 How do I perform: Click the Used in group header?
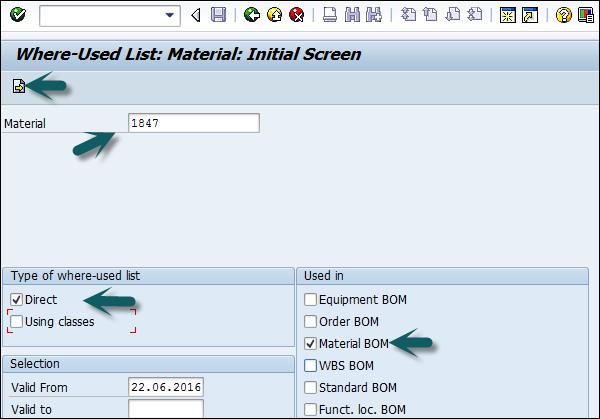[x=324, y=276]
